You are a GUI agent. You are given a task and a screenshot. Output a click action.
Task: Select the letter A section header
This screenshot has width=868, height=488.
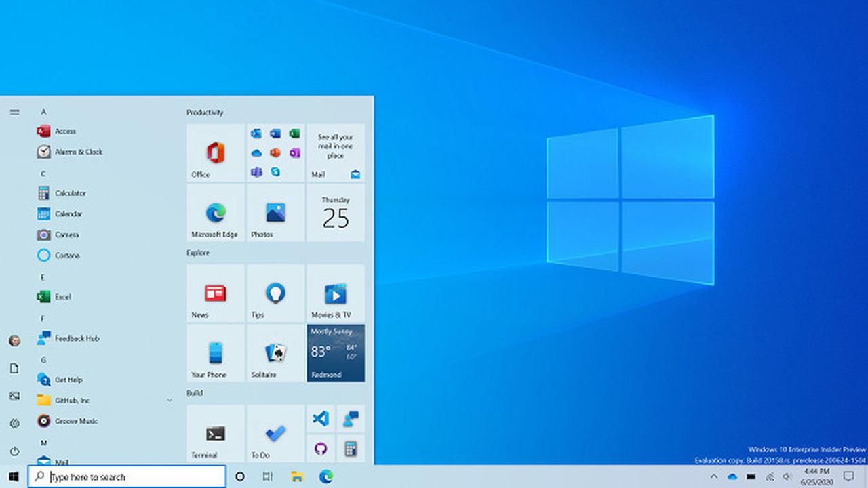pyautogui.click(x=43, y=111)
